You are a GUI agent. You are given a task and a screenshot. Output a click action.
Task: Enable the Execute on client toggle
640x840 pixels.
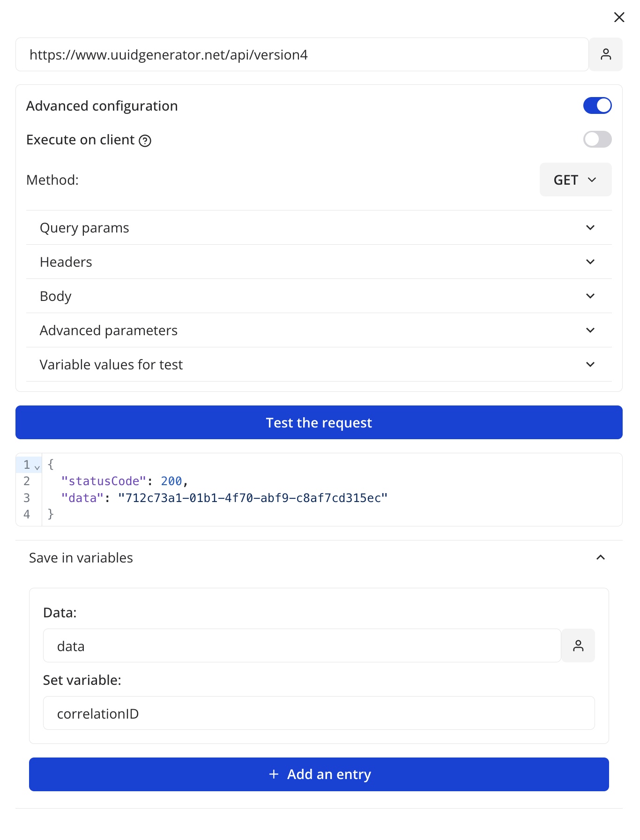coord(597,139)
